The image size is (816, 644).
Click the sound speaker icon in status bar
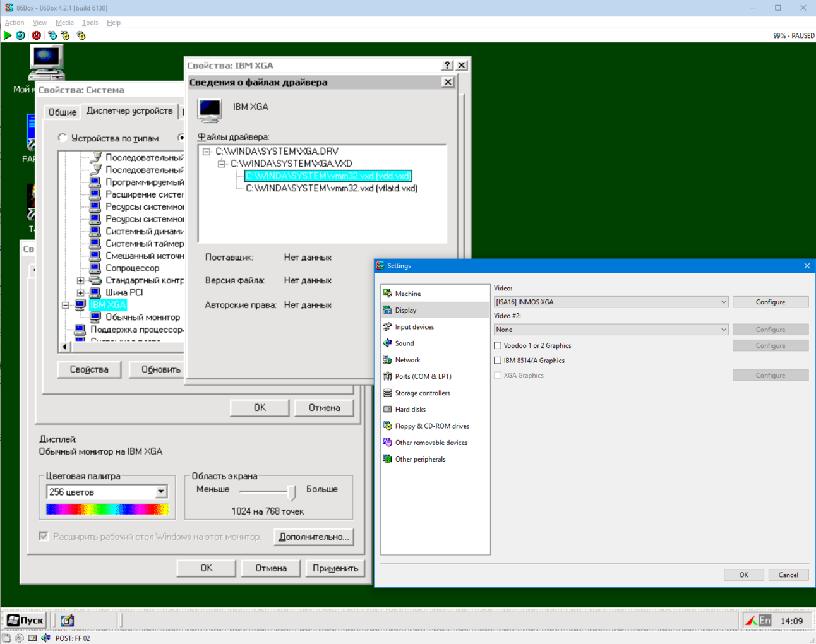click(46, 638)
